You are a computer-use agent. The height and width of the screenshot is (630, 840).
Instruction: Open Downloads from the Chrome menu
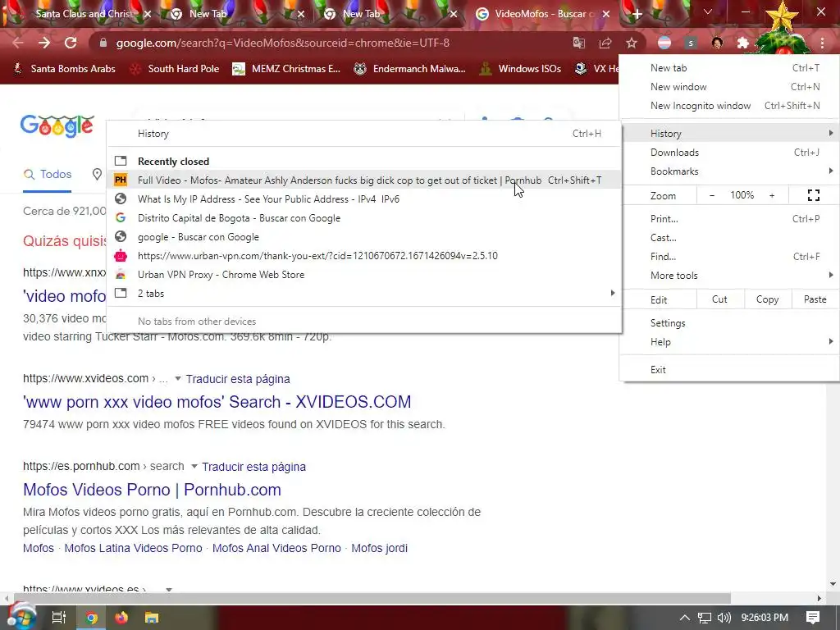click(x=729, y=153)
